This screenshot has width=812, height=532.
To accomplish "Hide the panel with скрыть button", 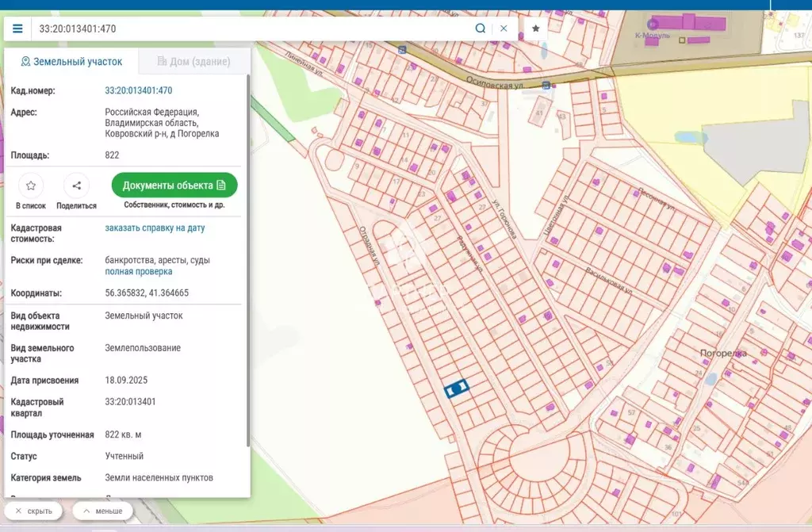I will tap(33, 511).
